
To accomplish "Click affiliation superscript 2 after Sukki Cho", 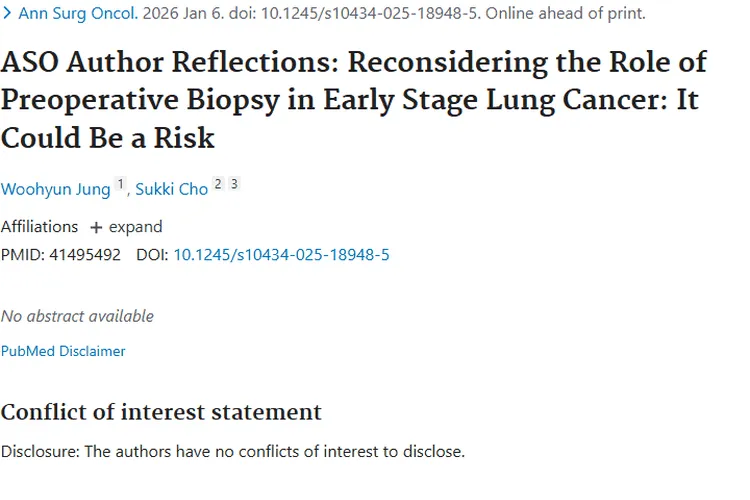I will coord(218,185).
